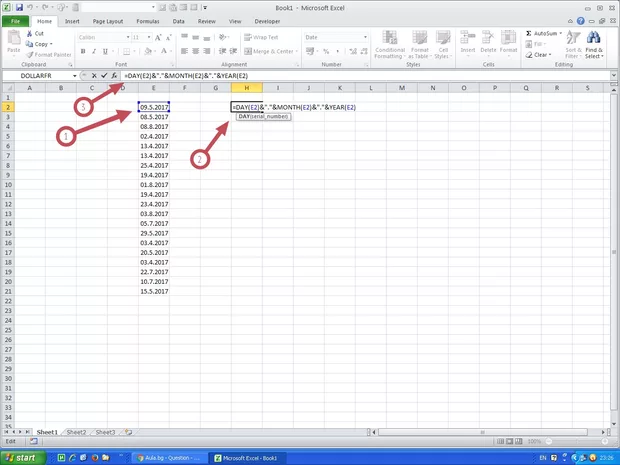This screenshot has height=465, width=620.
Task: Click the Fill Color bucket icon
Action: point(148,51)
